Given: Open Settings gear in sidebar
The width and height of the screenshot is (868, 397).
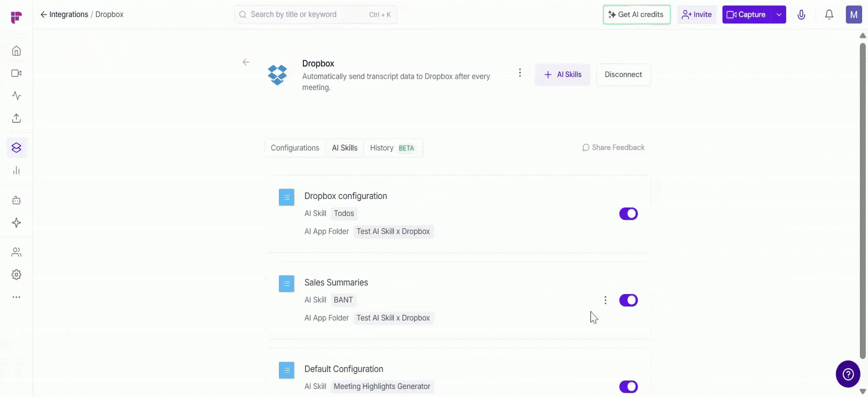Looking at the screenshot, I should [16, 274].
